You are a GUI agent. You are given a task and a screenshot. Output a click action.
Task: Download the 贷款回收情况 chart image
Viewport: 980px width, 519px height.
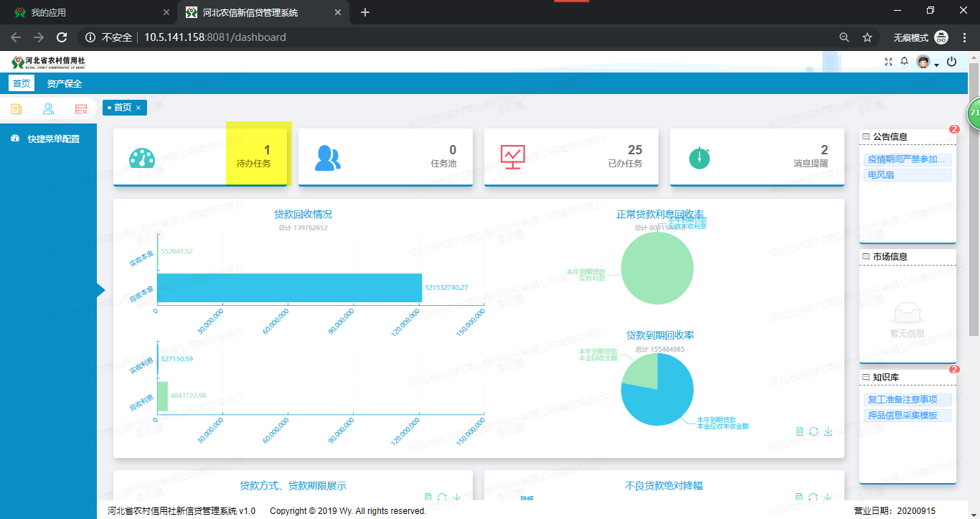pos(828,431)
